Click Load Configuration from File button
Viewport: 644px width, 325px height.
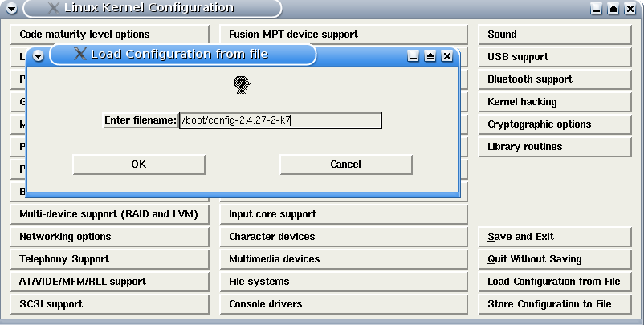point(555,282)
